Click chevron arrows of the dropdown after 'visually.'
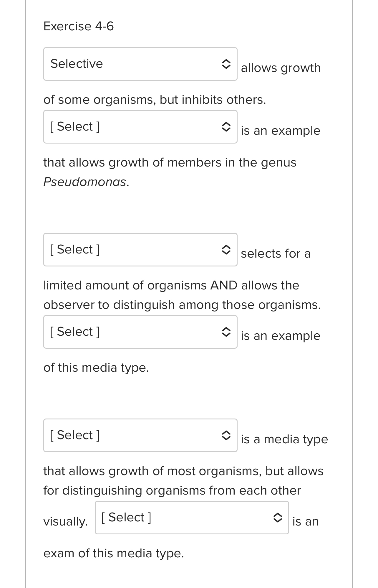This screenshot has width=378, height=588. tap(277, 518)
